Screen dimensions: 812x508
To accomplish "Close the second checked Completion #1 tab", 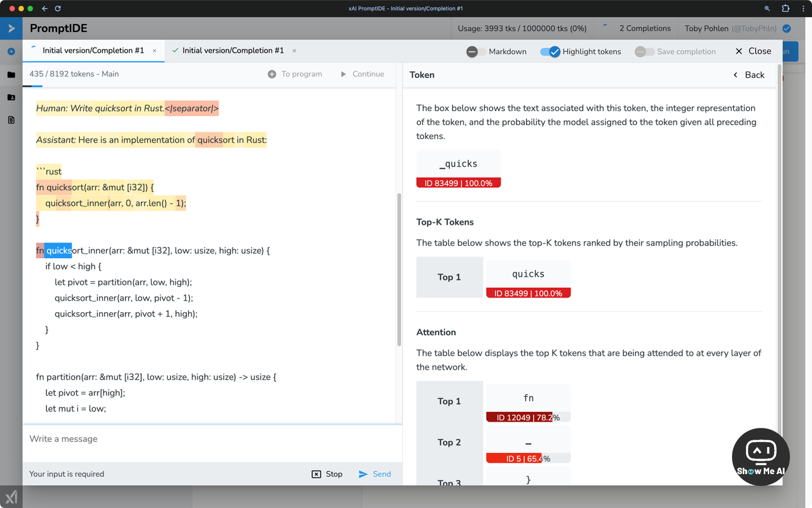I will (x=294, y=51).
